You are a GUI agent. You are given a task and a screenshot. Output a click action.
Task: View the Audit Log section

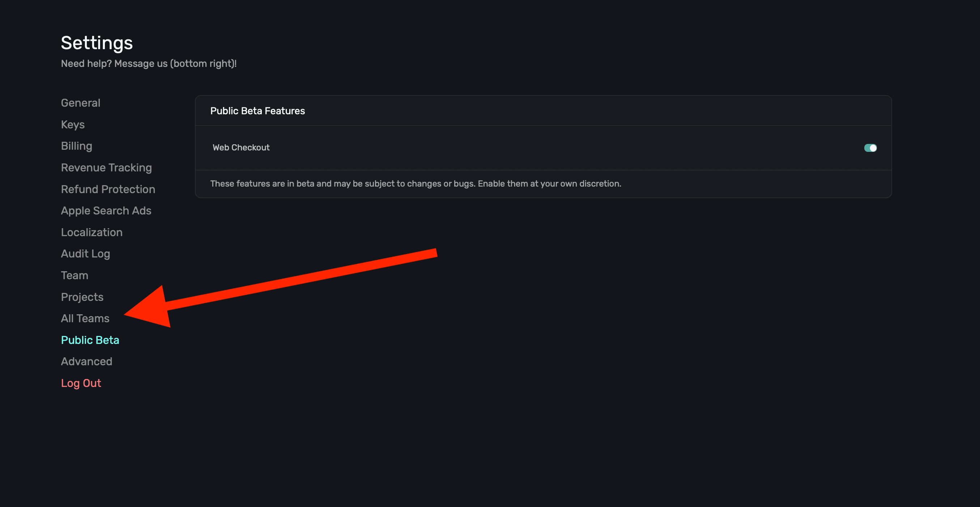coord(86,254)
